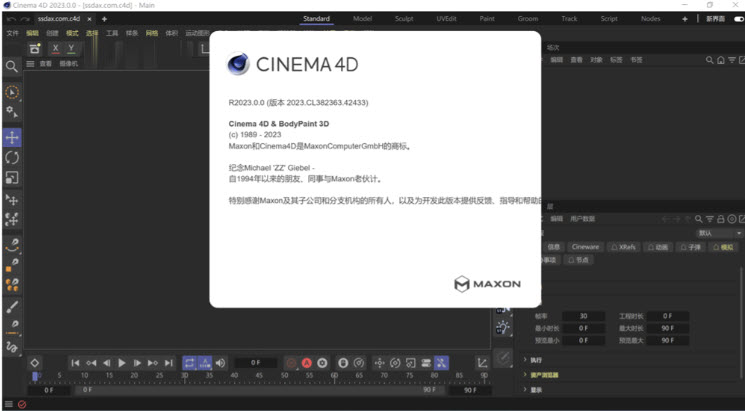Open the 默认 dropdown in attributes panel
The width and height of the screenshot is (745, 411).
point(718,233)
